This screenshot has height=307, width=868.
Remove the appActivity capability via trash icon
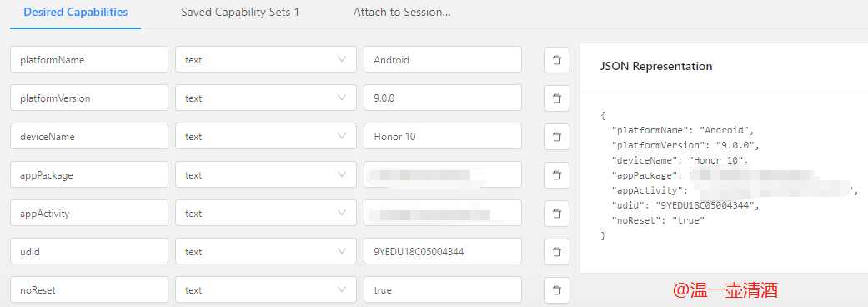(557, 213)
